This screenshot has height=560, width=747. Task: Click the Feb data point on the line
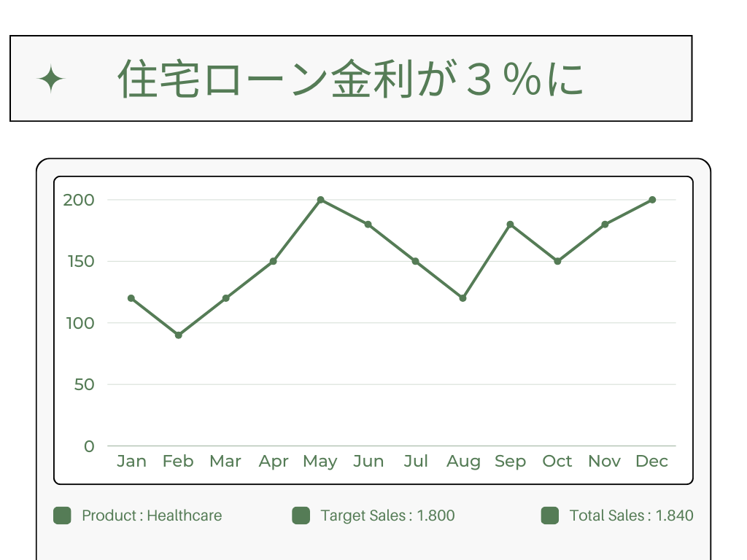coord(178,335)
